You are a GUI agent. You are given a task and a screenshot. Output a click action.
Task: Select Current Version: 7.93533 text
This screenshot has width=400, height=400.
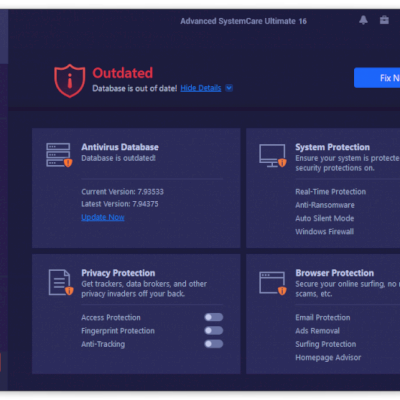click(x=123, y=192)
